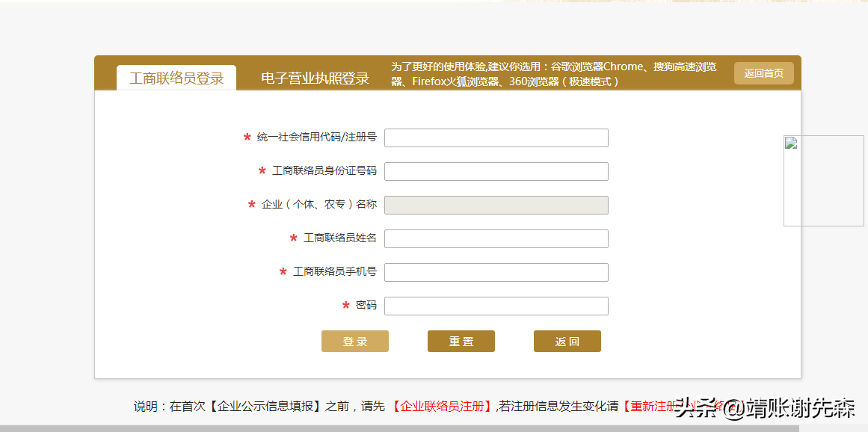Screen dimensions: 868x432
Task: Click the 工商联络员姓名 input box
Action: [x=496, y=238]
